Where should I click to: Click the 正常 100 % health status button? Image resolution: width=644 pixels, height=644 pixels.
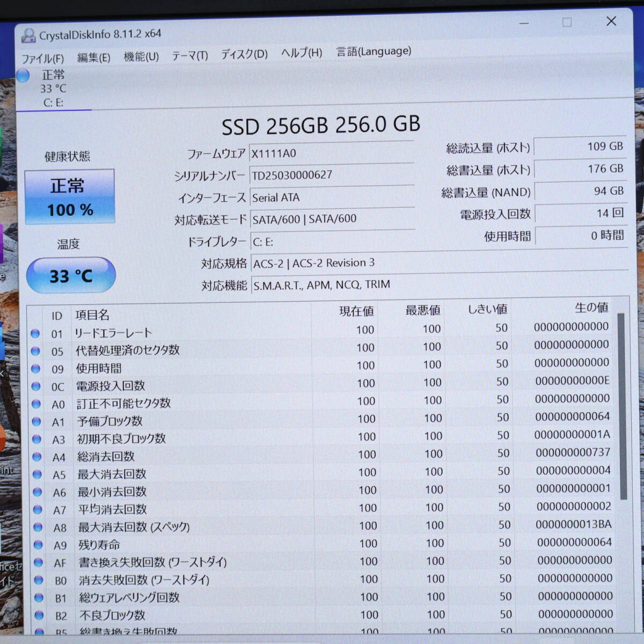(x=70, y=196)
